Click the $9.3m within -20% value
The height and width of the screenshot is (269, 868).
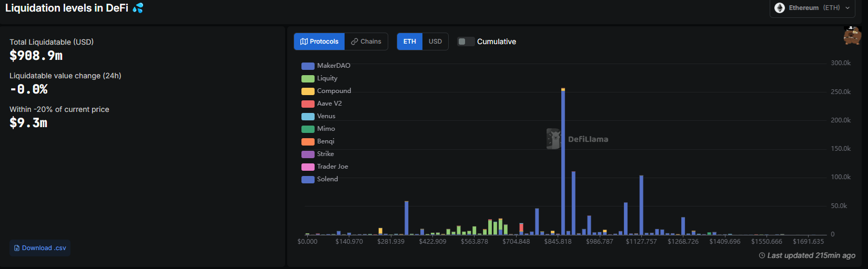[28, 123]
